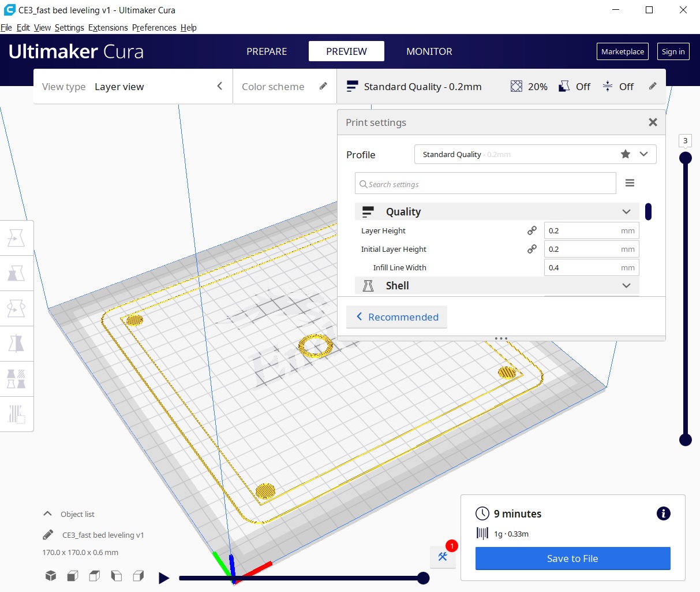Click the Infill Line Width value field
The width and height of the screenshot is (700, 592).
tap(592, 267)
